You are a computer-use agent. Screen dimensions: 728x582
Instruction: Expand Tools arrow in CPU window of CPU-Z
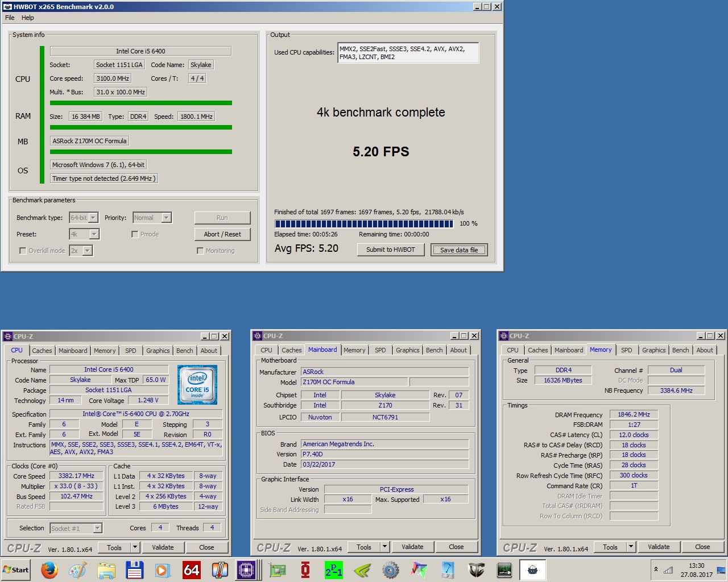click(x=135, y=547)
